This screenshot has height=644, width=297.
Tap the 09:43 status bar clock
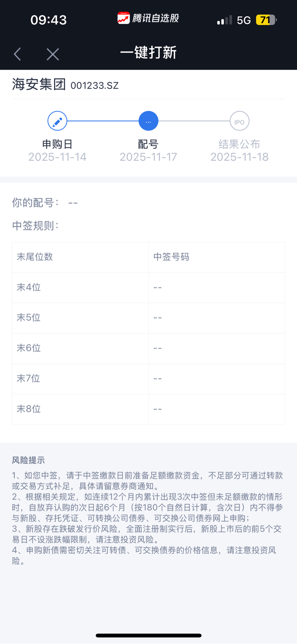48,20
